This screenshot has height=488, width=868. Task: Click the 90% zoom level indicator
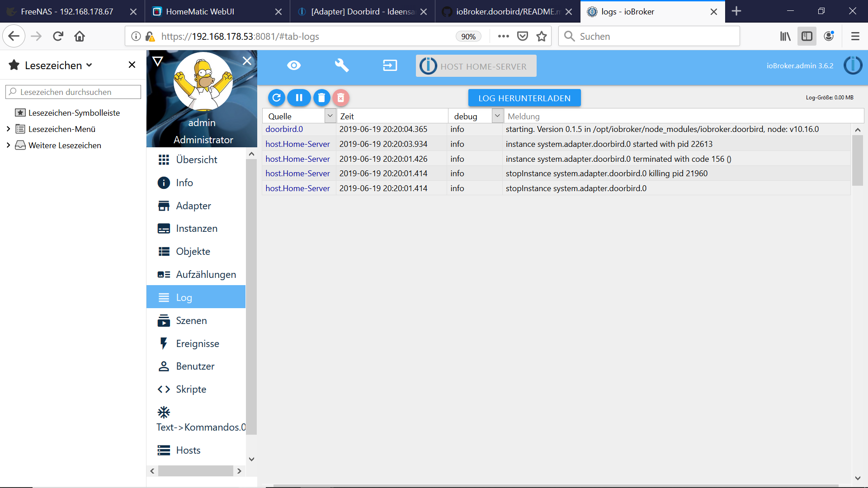point(468,37)
